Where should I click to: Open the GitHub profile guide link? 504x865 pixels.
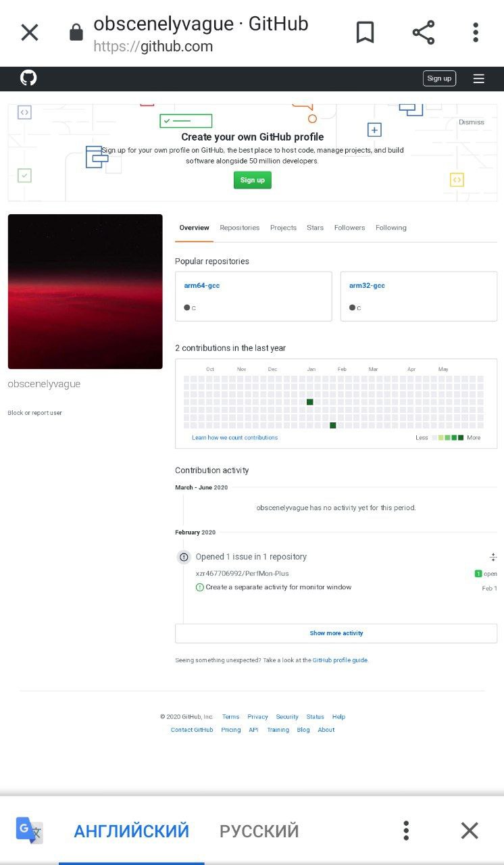tap(340, 660)
